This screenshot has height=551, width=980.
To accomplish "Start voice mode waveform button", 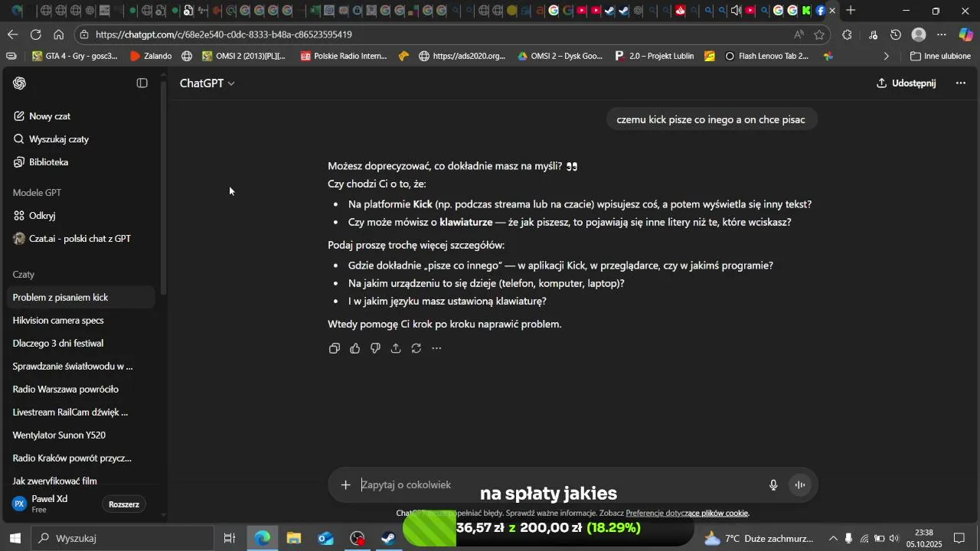I will click(x=800, y=485).
